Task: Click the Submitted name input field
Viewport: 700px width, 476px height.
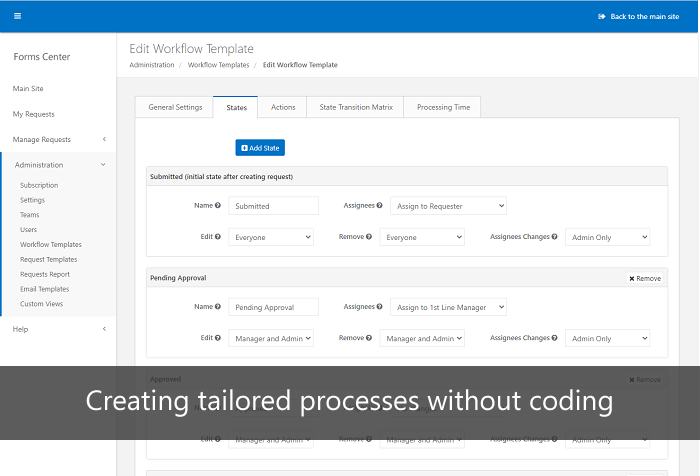Action: pos(274,206)
